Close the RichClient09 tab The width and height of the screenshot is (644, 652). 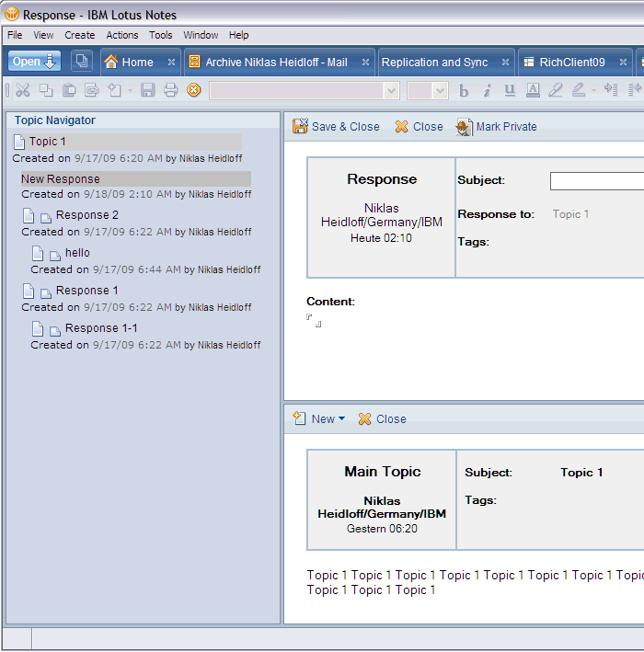click(x=623, y=63)
